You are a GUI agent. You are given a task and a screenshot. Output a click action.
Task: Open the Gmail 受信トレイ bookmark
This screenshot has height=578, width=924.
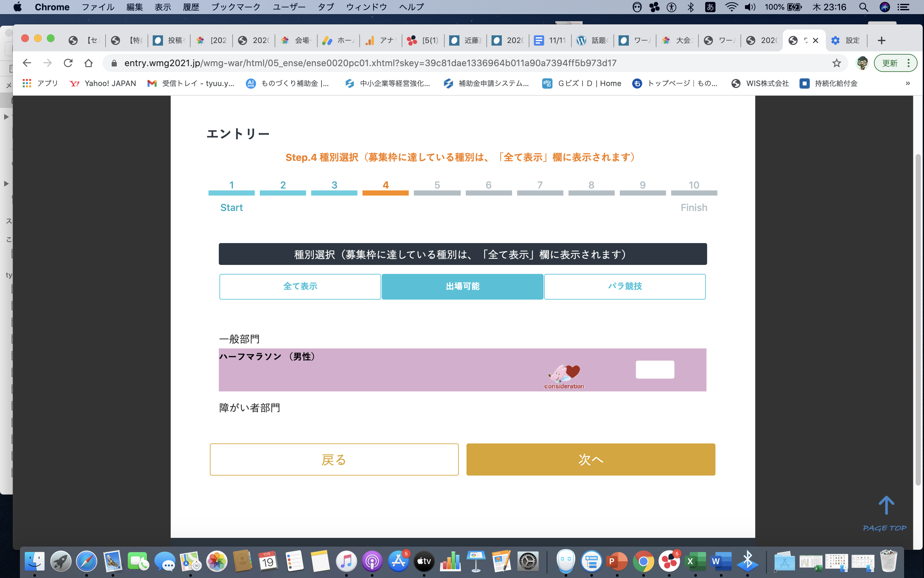pyautogui.click(x=191, y=83)
